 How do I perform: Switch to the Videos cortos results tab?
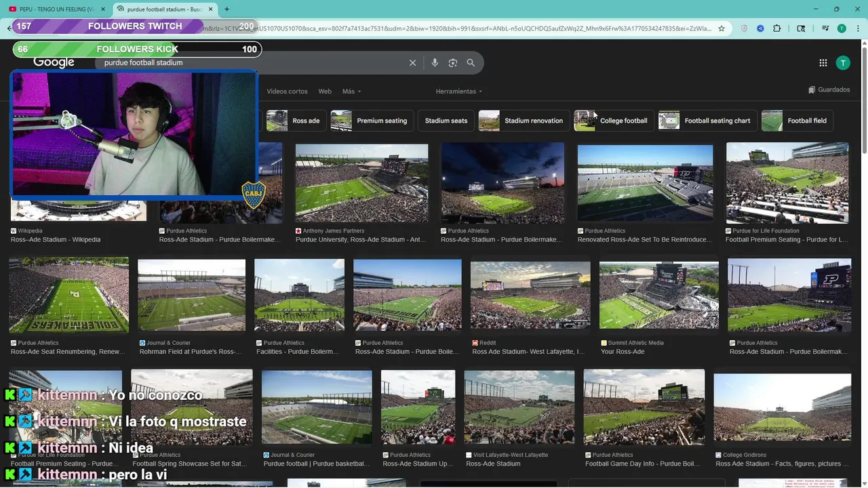click(x=287, y=91)
